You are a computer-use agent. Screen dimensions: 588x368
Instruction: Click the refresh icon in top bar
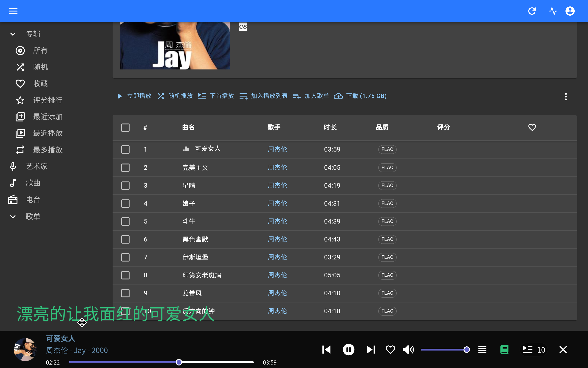pyautogui.click(x=532, y=11)
